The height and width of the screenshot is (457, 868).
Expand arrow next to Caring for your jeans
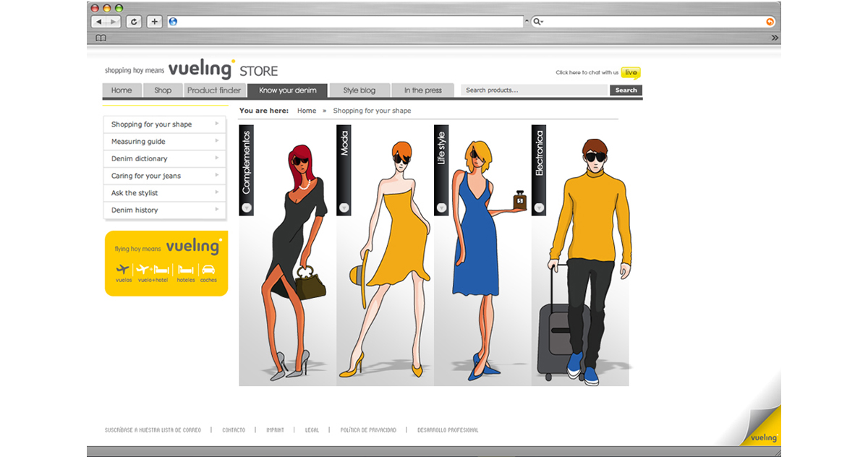(x=216, y=175)
